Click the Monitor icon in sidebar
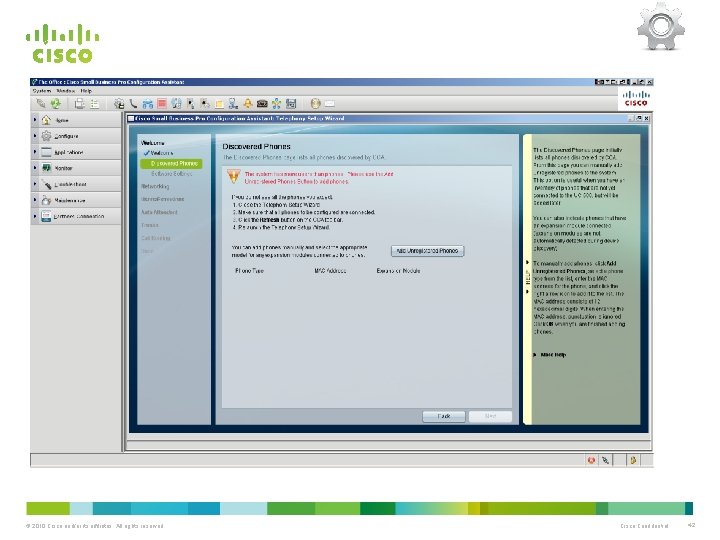Viewport: 720px width, 540px height. click(x=46, y=168)
